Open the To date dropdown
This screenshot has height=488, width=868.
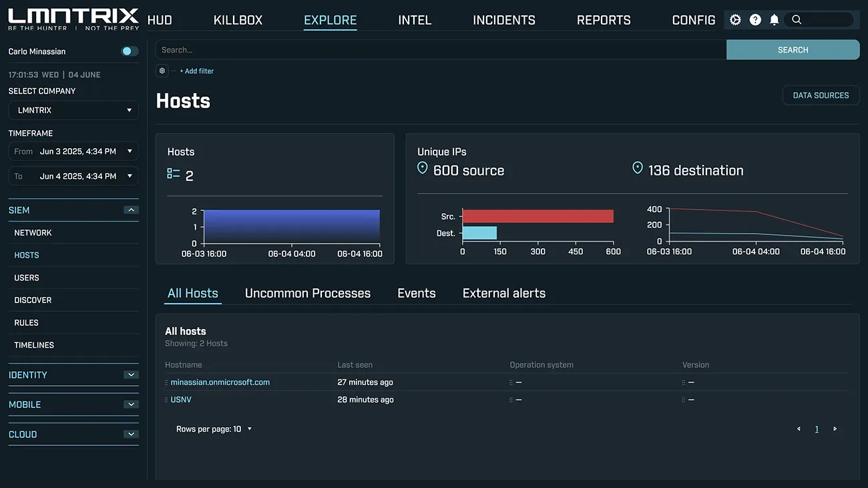click(73, 176)
